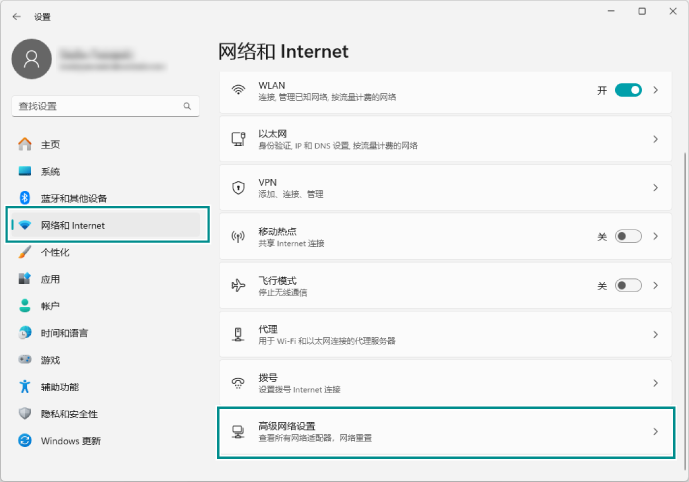Enable airplane mode (飞行模式) toggle
Screen dimensions: 689x482
pyautogui.click(x=628, y=286)
